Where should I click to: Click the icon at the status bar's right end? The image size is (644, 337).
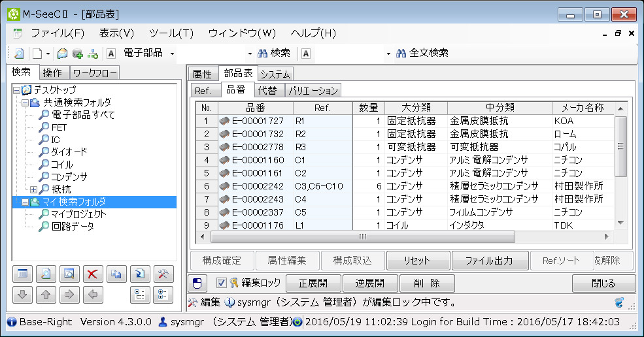[619, 302]
